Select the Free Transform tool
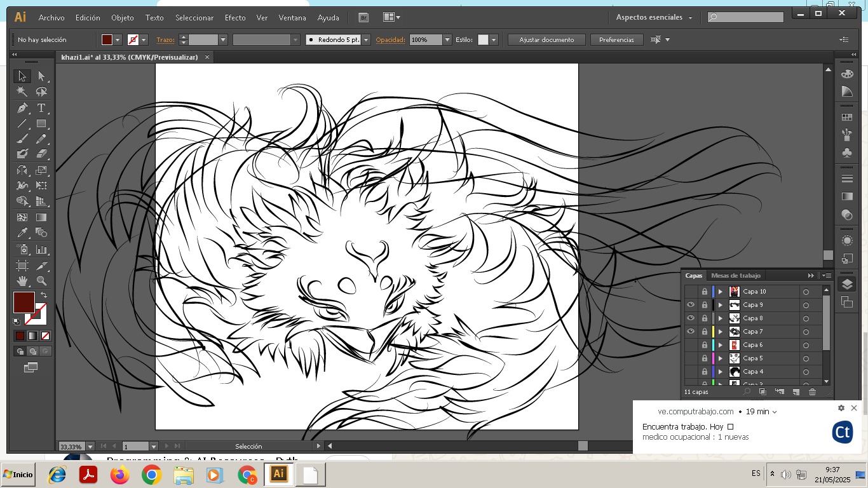Image resolution: width=868 pixels, height=488 pixels. click(x=41, y=186)
